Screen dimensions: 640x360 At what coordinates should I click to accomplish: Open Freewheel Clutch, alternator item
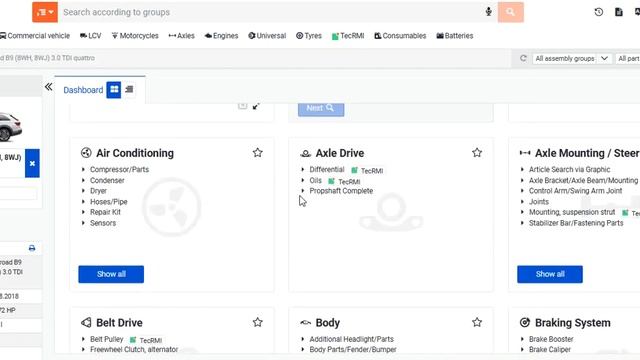134,349
